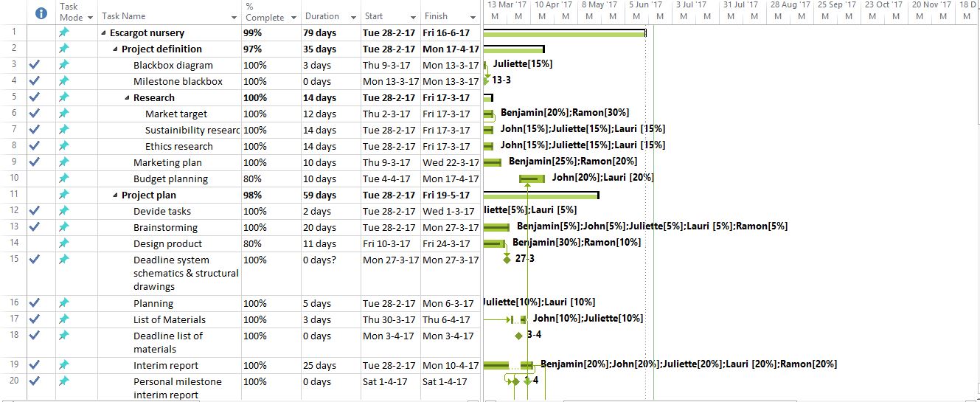Viewport: 980px width, 402px height.
Task: Click the task mode pin for Design product
Action: click(x=63, y=243)
